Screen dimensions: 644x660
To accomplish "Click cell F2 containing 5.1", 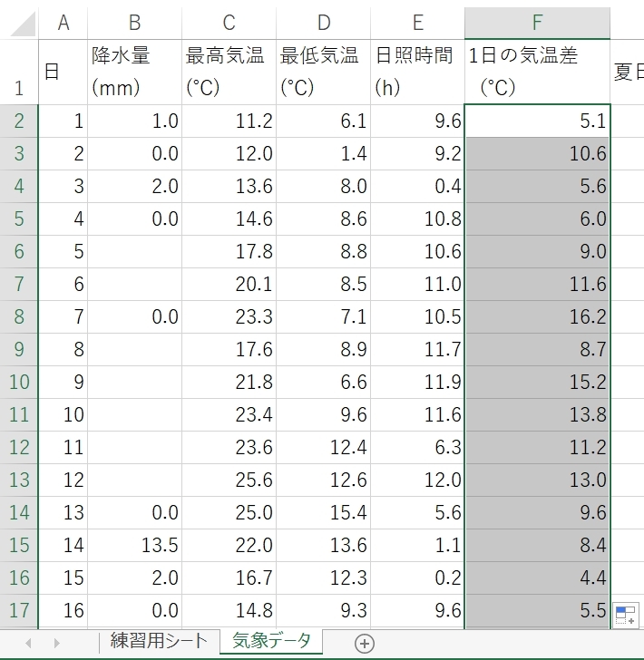I will tap(537, 121).
